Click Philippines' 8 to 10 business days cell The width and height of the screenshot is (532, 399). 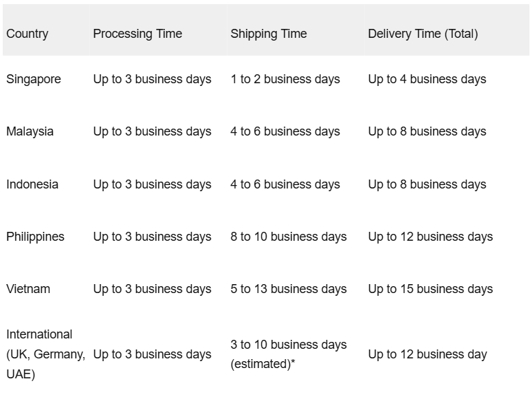point(289,237)
